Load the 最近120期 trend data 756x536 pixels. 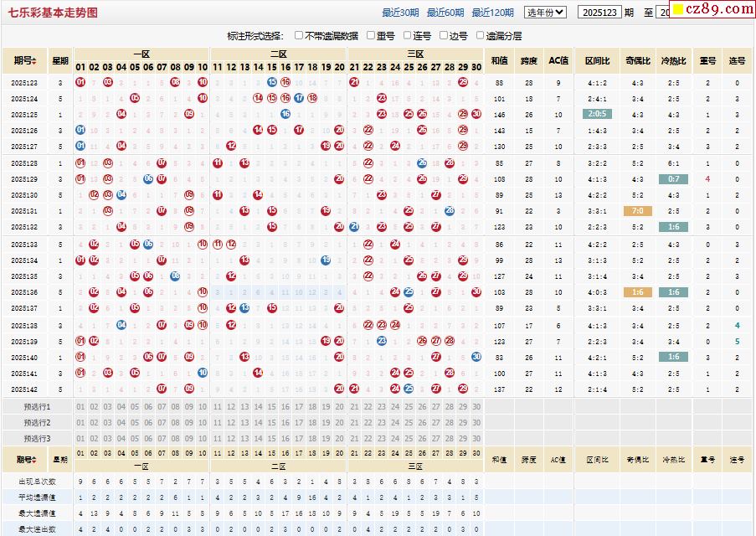point(492,13)
